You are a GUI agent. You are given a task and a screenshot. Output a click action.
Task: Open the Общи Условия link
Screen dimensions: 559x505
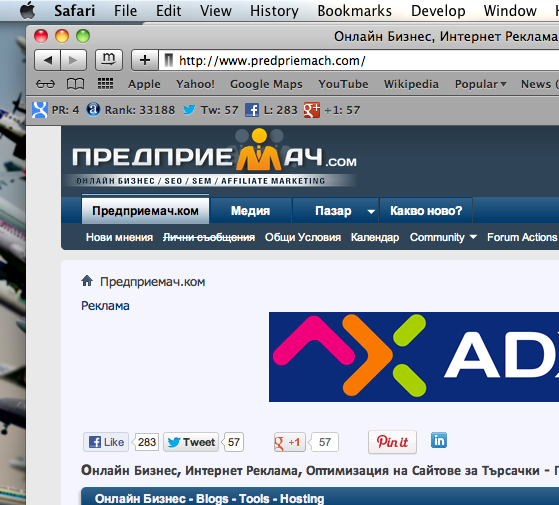pos(303,237)
